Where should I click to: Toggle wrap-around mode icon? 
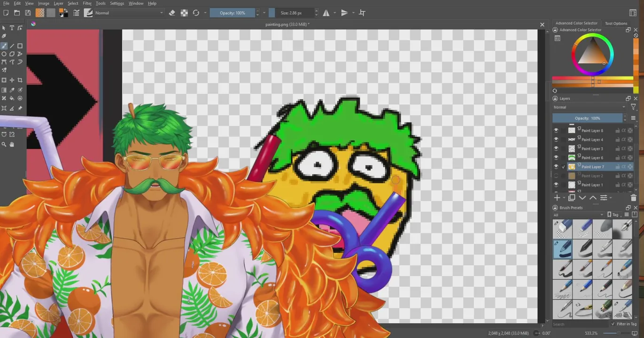click(x=362, y=13)
